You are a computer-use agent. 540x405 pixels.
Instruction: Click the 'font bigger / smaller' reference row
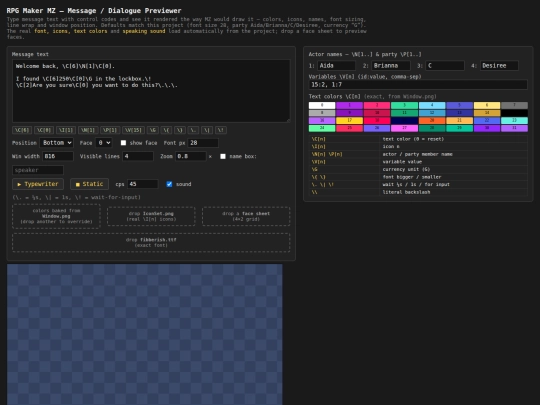418,177
